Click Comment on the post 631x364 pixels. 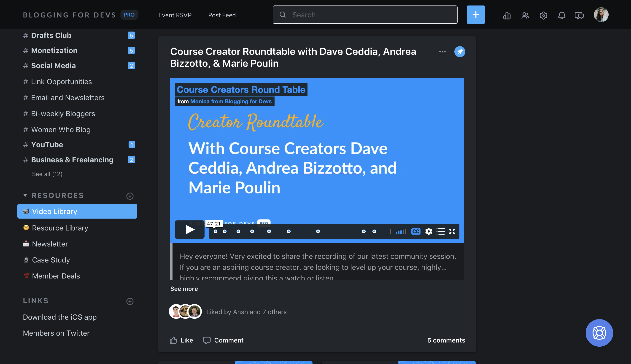pyautogui.click(x=223, y=340)
